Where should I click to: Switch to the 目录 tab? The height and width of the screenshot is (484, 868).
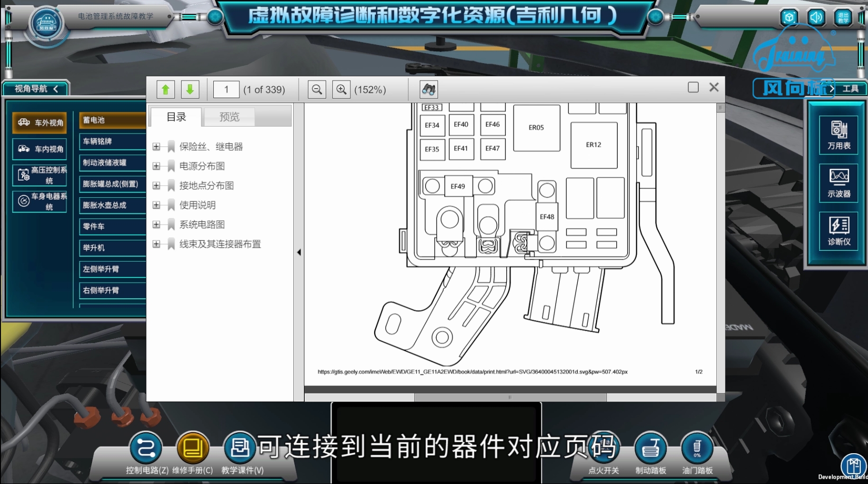coord(176,117)
